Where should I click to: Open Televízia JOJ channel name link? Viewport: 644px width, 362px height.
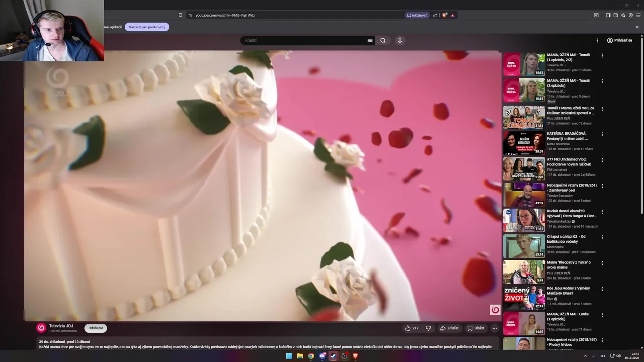pos(61,326)
